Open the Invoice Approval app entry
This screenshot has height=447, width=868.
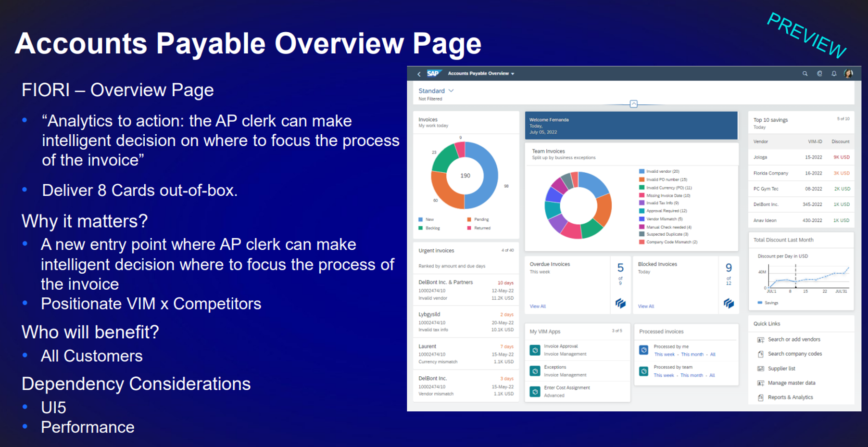point(577,350)
